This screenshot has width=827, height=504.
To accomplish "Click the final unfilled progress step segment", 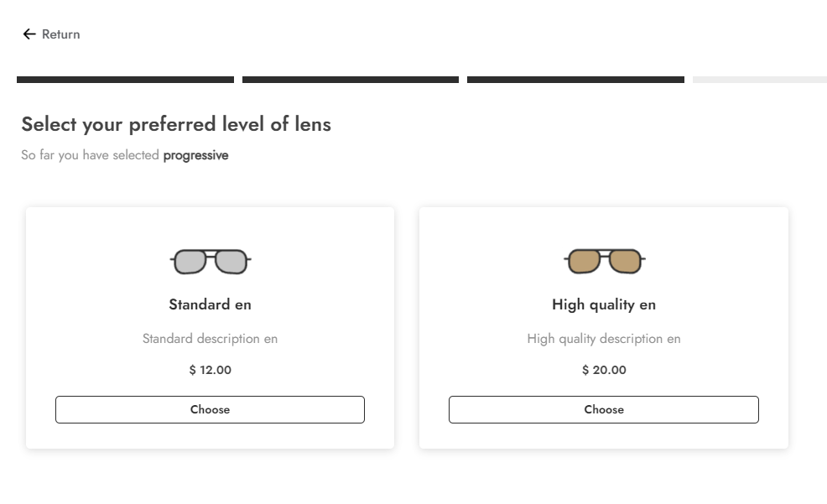I will coord(759,80).
